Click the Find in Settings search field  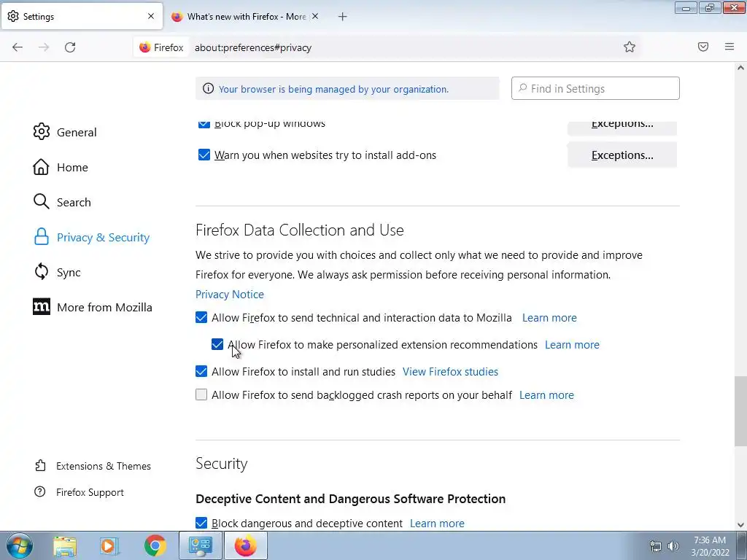click(x=595, y=88)
